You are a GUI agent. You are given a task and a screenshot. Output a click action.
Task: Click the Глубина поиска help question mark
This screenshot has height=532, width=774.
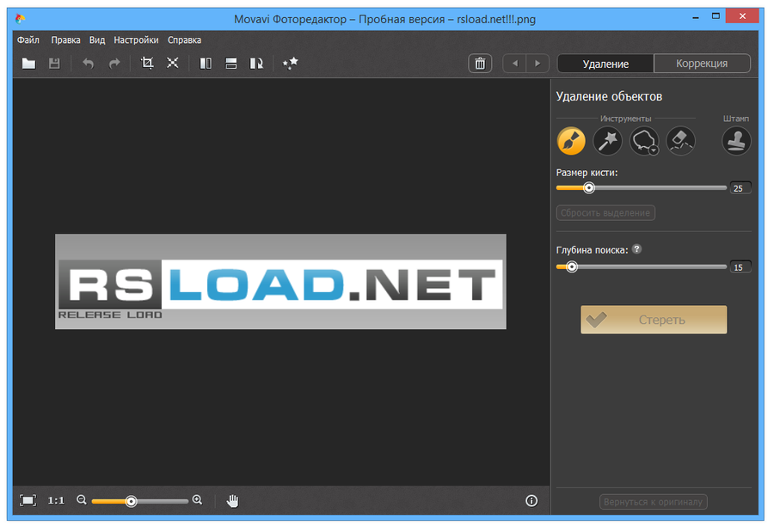coord(636,249)
